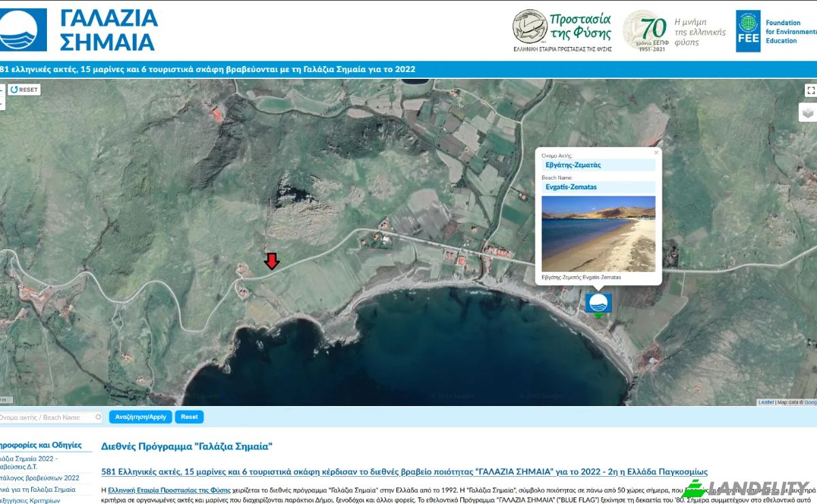Click the red arrow on map
Viewport: 817px width, 504px height.
pyautogui.click(x=272, y=261)
